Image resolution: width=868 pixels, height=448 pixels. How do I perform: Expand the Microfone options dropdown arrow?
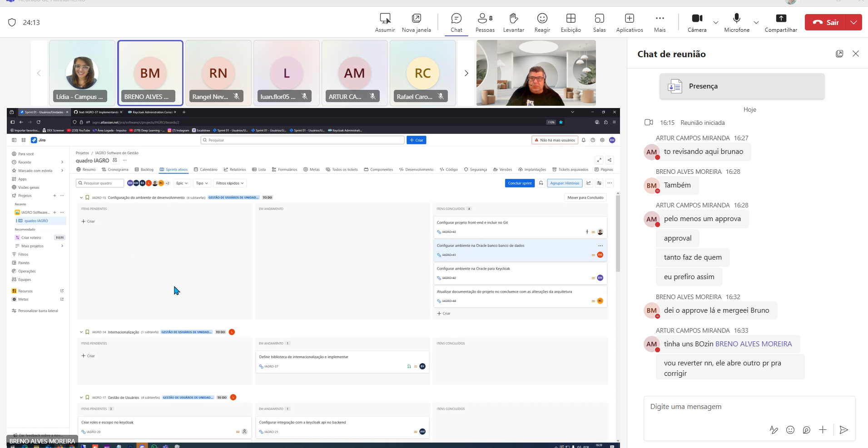coord(756,22)
